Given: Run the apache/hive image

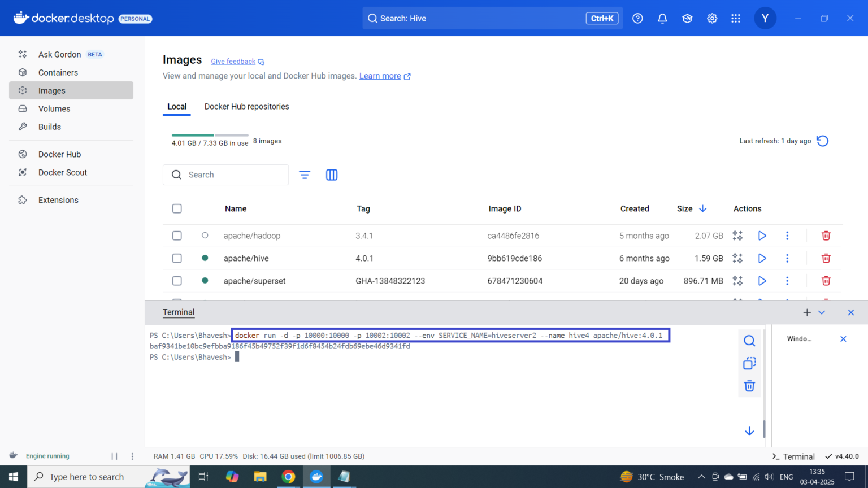Looking at the screenshot, I should tap(762, 258).
